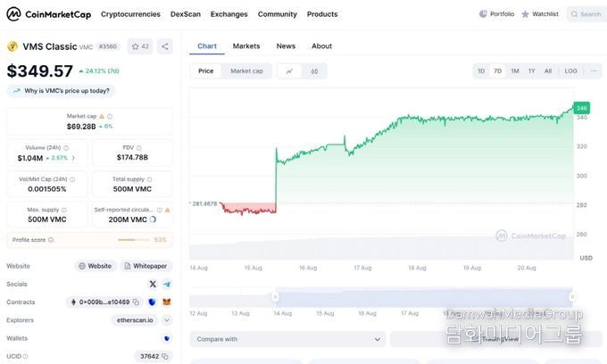Set chart range to 1D
This screenshot has width=607, height=364.
click(481, 71)
